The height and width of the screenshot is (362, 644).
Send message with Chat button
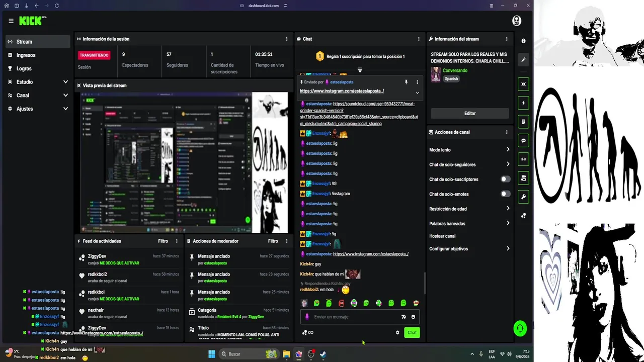[412, 332]
